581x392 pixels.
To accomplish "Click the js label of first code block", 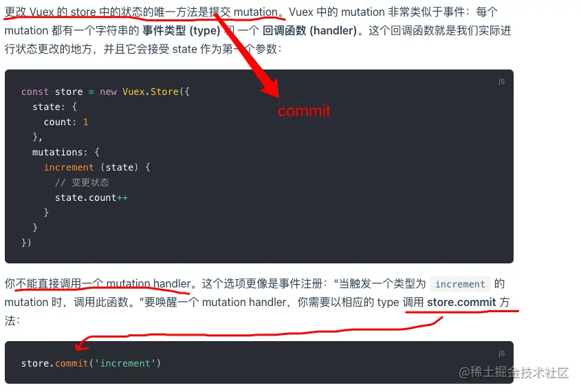I will (501, 81).
